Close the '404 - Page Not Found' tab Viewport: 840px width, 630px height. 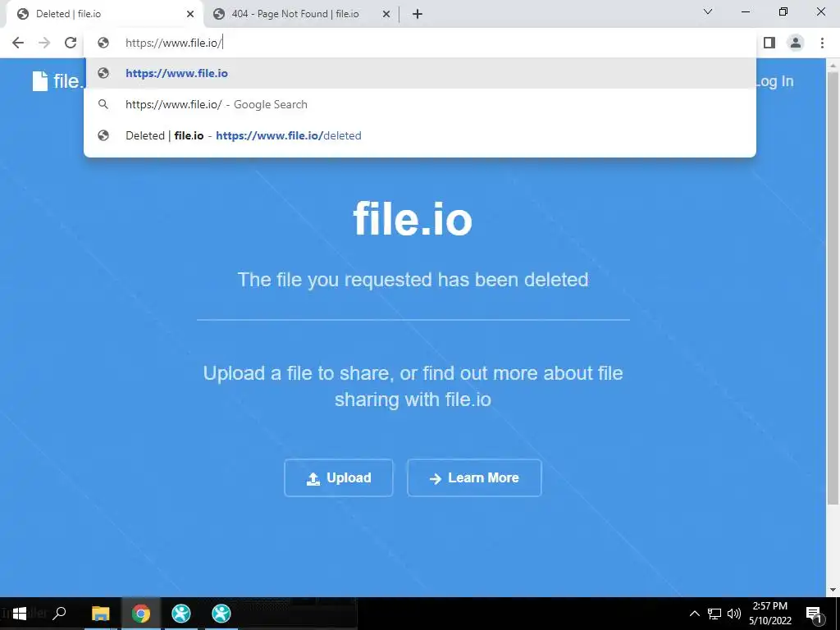[386, 15]
